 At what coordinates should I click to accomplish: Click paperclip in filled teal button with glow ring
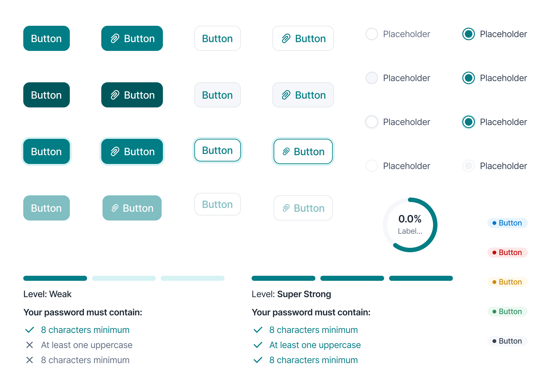click(x=115, y=152)
